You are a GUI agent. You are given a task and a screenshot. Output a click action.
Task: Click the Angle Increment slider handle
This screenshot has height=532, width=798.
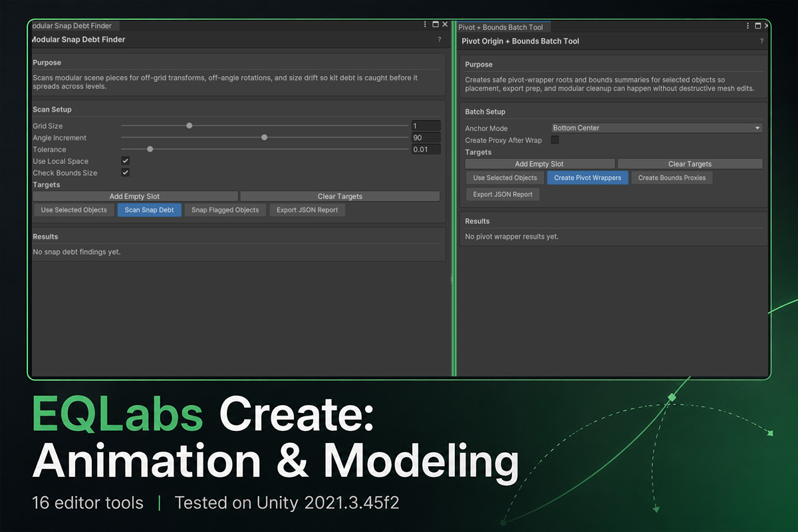[265, 138]
